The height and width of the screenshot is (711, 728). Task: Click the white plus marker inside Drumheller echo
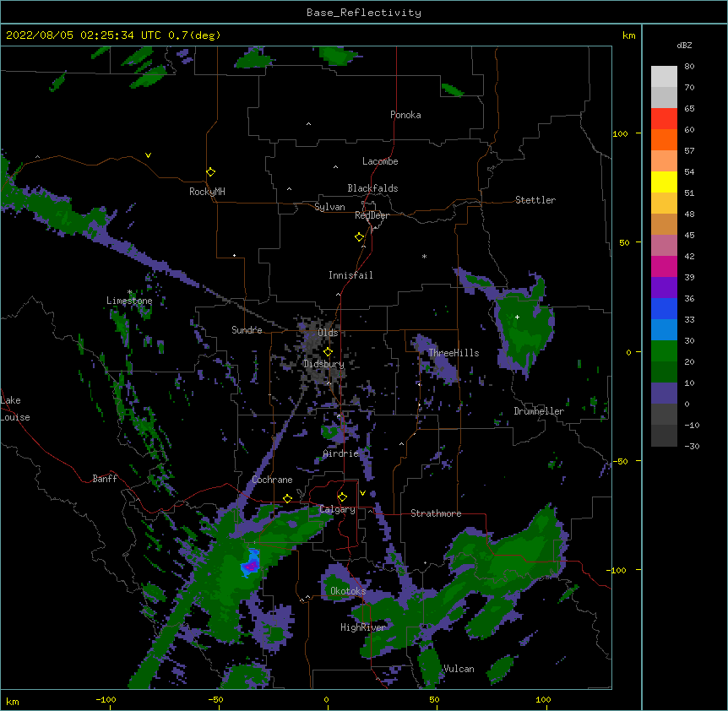[x=517, y=317]
